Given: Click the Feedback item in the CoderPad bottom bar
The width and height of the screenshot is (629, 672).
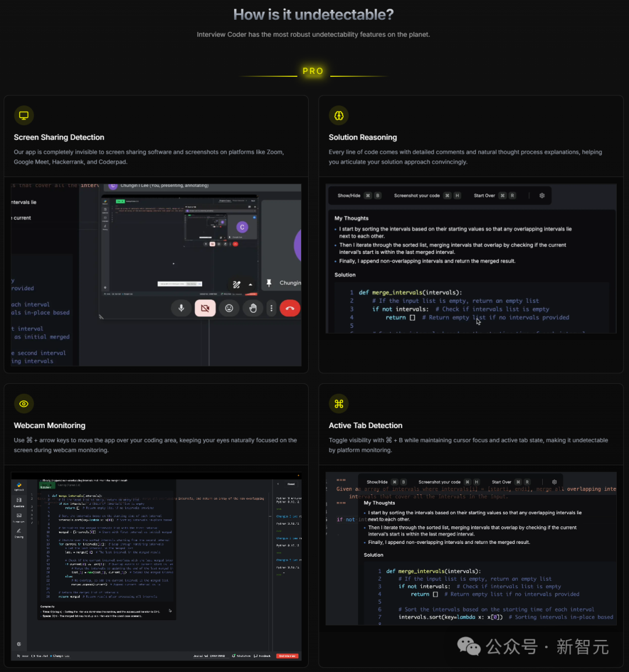Looking at the screenshot, I should point(263,656).
